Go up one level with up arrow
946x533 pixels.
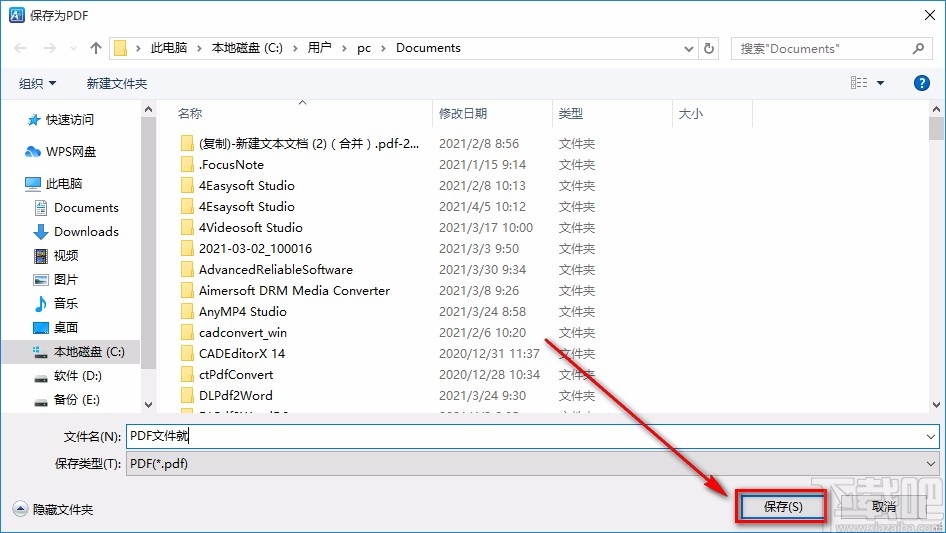coord(95,48)
